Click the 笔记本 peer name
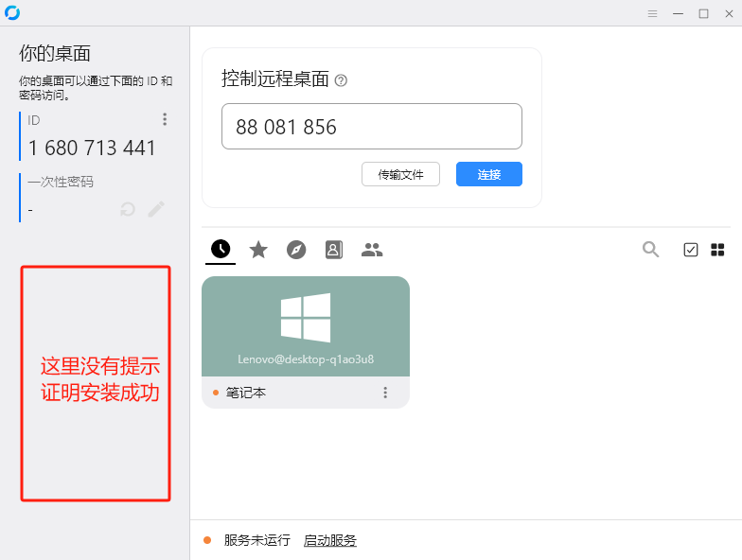Viewport: 742px width, 560px height. click(246, 393)
